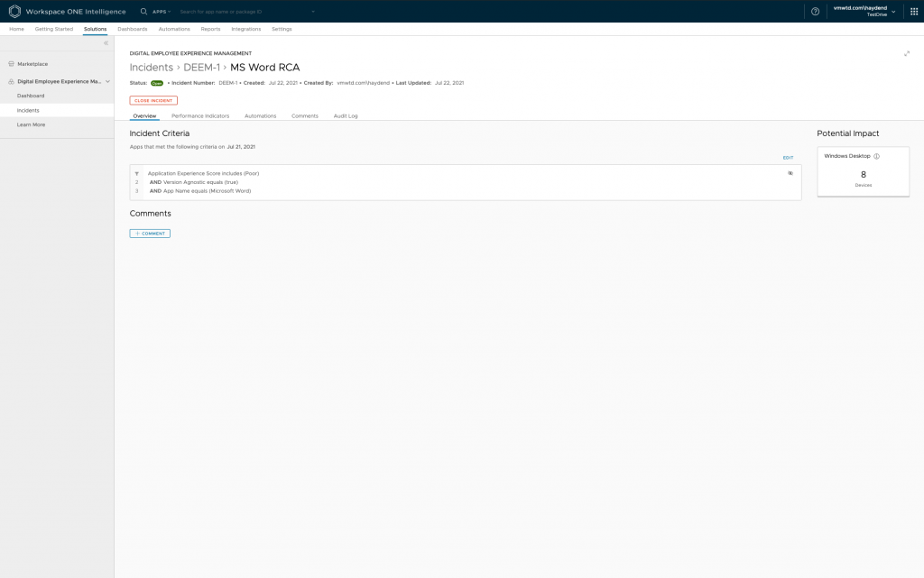The width and height of the screenshot is (924, 578).
Task: Open the Getting Started tab
Action: (x=54, y=29)
